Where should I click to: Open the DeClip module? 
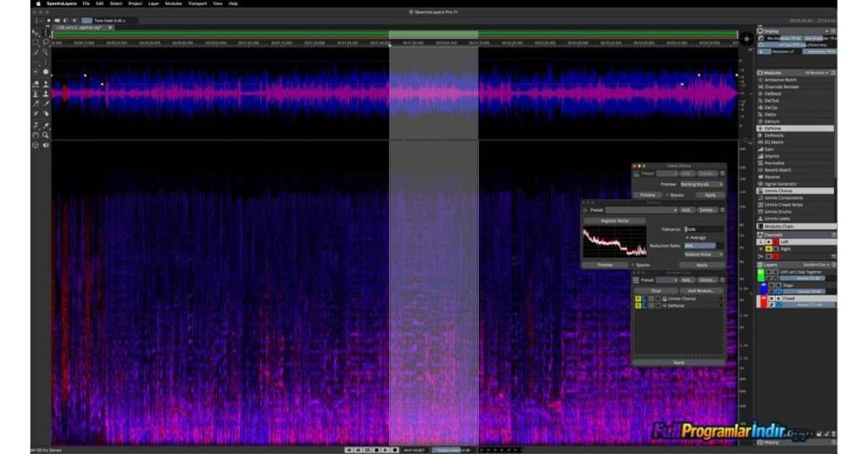coord(795,108)
